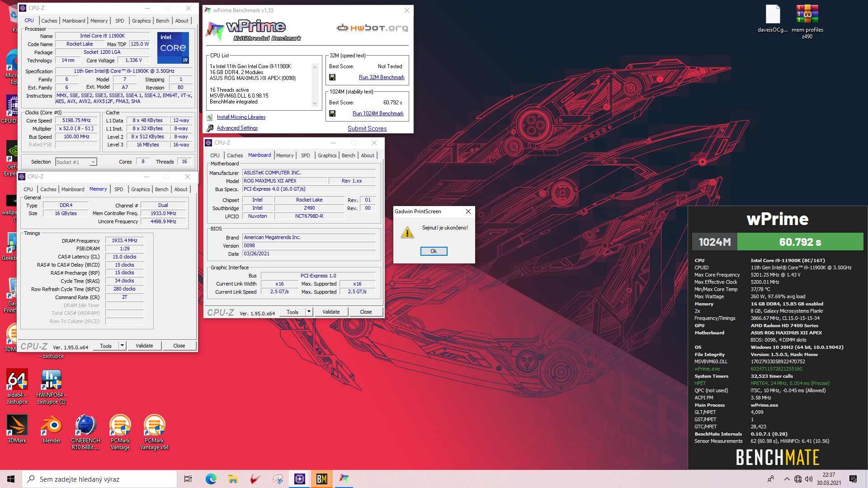Image resolution: width=868 pixels, height=488 pixels.
Task: Open About tab in CPU-Z Mainboard window
Action: (x=368, y=155)
